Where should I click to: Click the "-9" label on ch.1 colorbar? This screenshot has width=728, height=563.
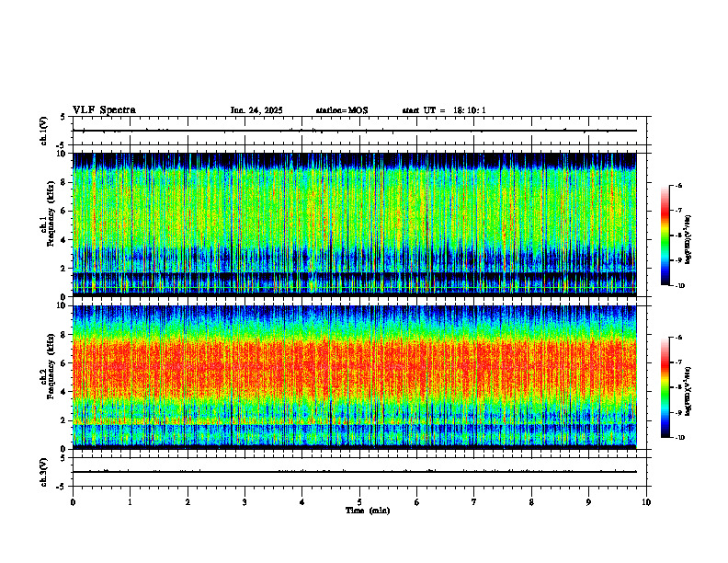(677, 260)
